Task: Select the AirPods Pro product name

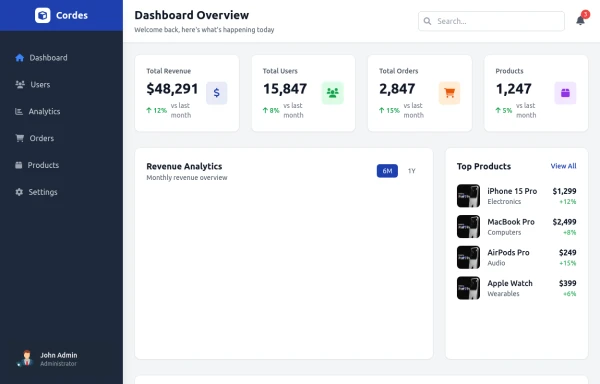Action: coord(508,252)
